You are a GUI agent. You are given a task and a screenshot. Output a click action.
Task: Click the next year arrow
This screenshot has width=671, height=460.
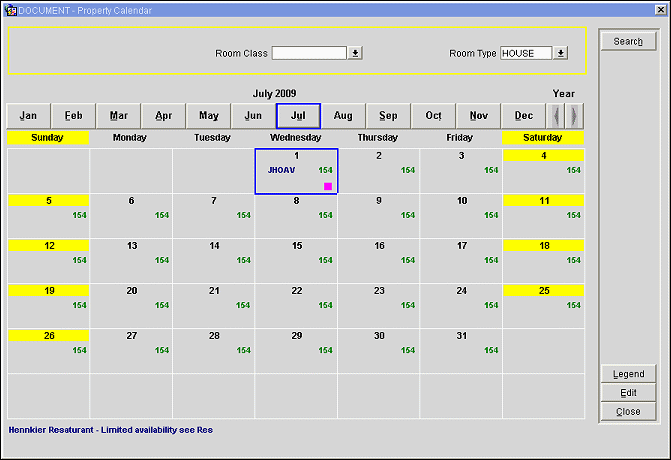pos(574,116)
